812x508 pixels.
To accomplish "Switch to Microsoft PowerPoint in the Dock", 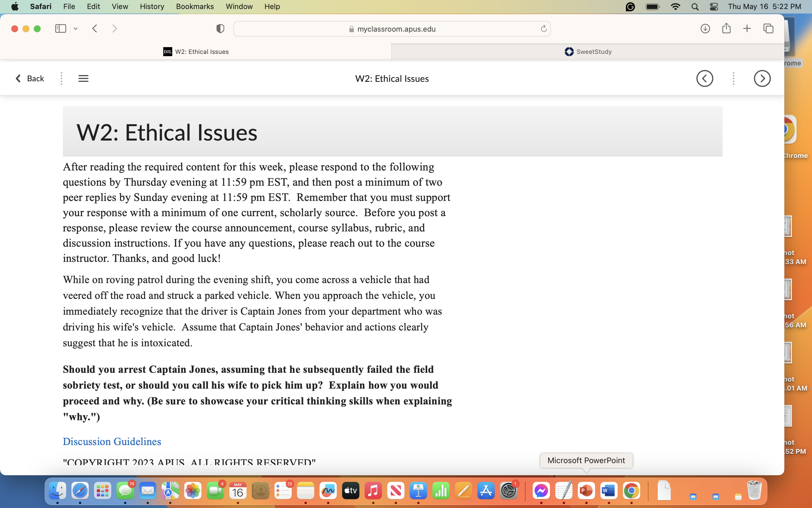I will (x=586, y=491).
